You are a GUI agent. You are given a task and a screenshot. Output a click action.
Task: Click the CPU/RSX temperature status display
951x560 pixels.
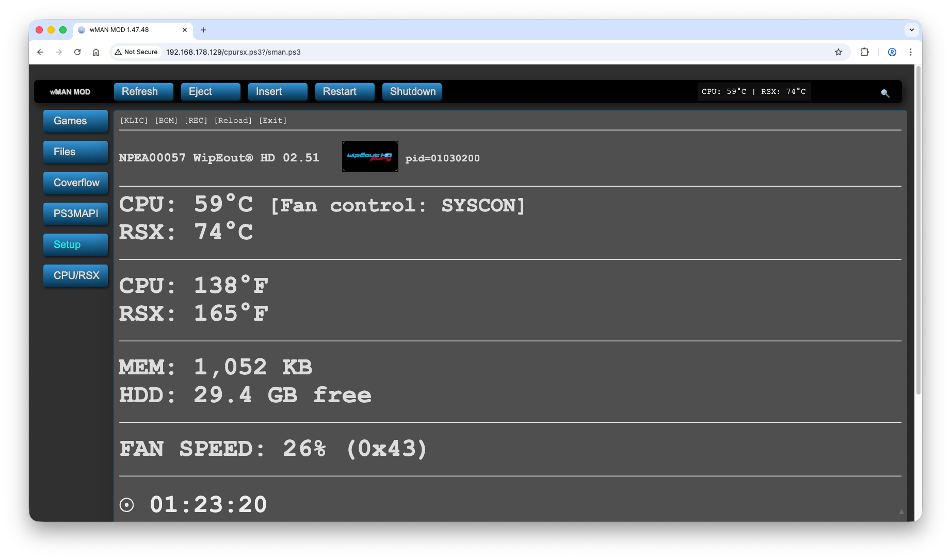click(753, 91)
